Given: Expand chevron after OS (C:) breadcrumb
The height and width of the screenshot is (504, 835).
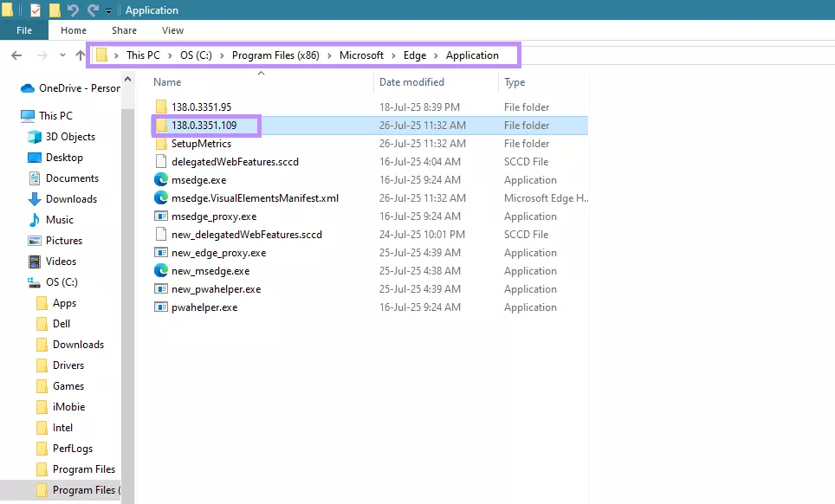Looking at the screenshot, I should [x=222, y=55].
